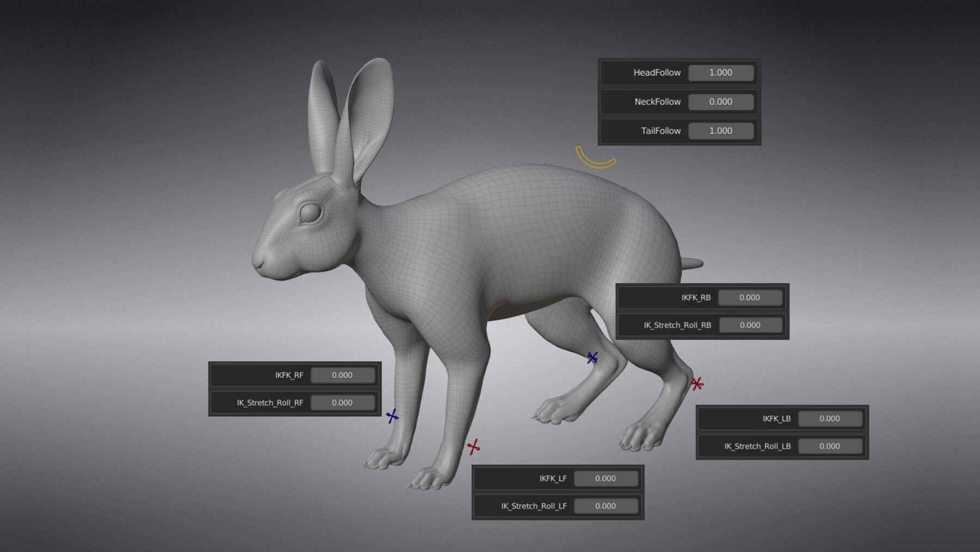Click the HeadFollow value field showing 1.000
980x552 pixels.
click(721, 72)
